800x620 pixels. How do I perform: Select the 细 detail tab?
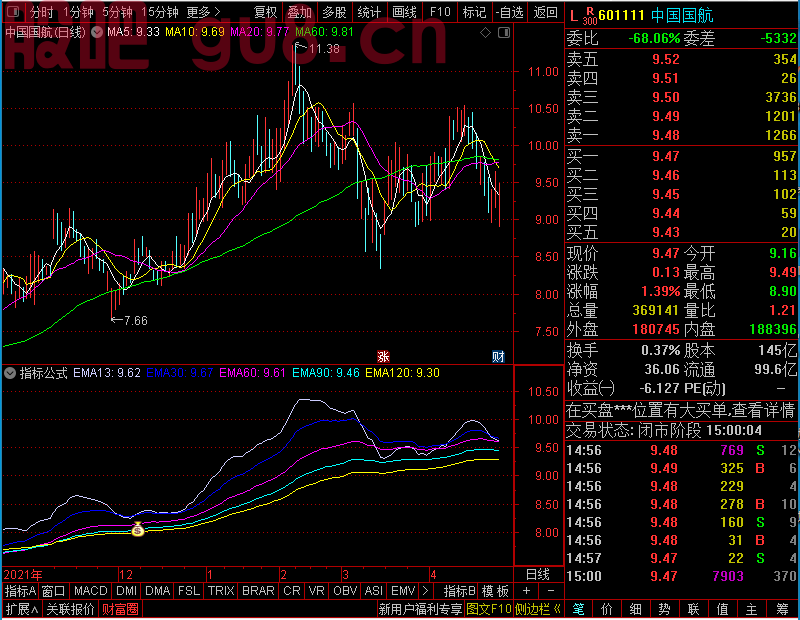coord(635,609)
